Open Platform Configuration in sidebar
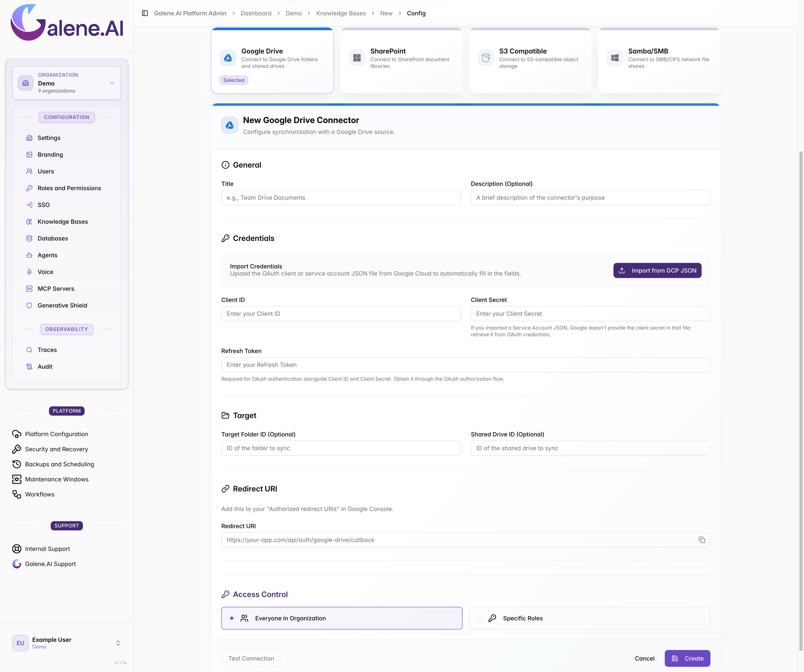The height and width of the screenshot is (672, 804). (x=67, y=434)
